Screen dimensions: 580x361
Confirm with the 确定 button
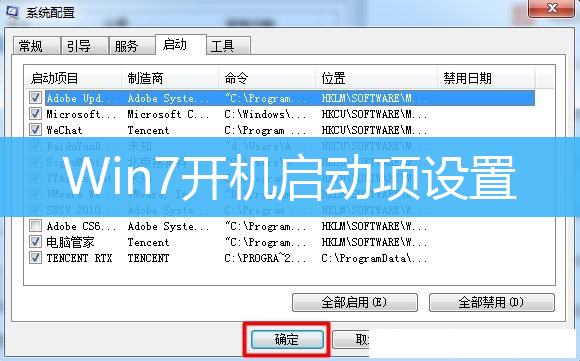(x=287, y=340)
